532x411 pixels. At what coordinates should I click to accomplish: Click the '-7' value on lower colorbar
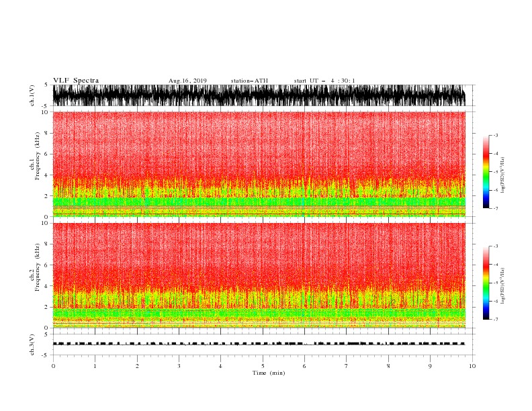click(496, 319)
